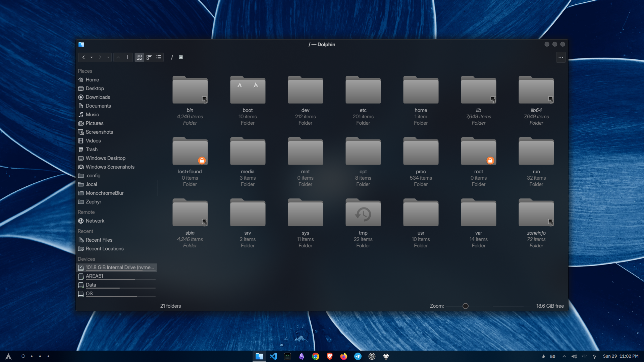Adjust the Zoom slider in the status bar

pyautogui.click(x=465, y=306)
